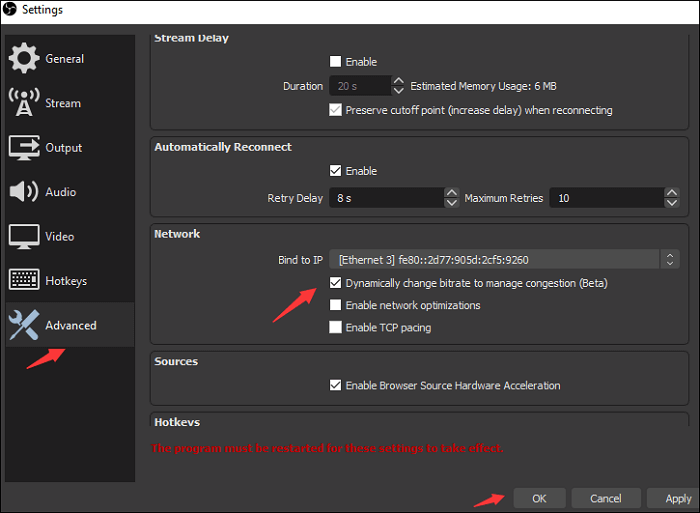Click the Audio speaker icon
This screenshot has height=513, width=700.
[24, 192]
